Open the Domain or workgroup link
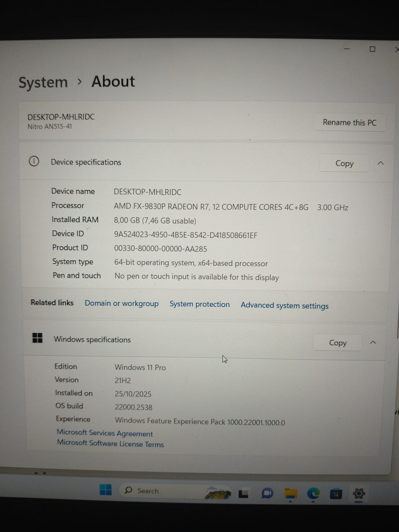The width and height of the screenshot is (399, 532). coord(121,303)
